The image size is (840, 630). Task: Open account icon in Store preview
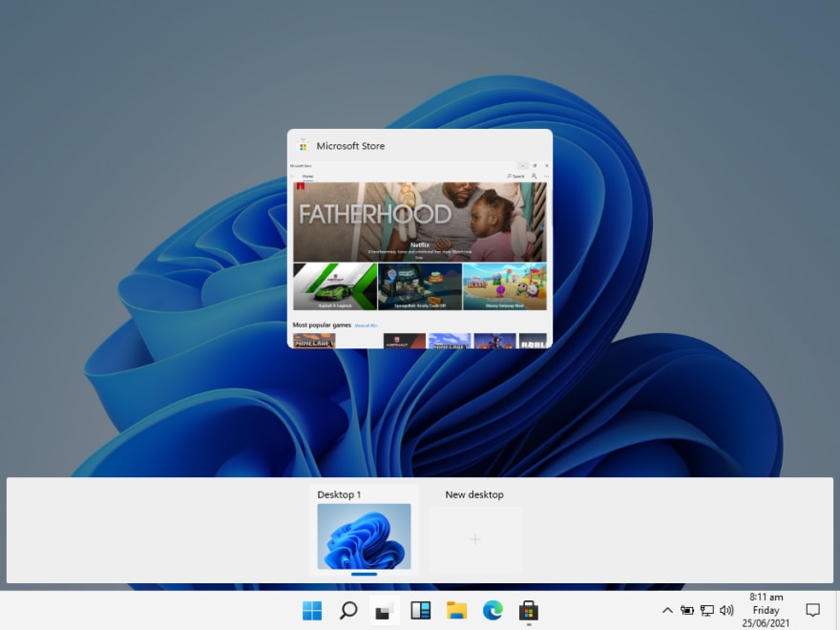(535, 176)
